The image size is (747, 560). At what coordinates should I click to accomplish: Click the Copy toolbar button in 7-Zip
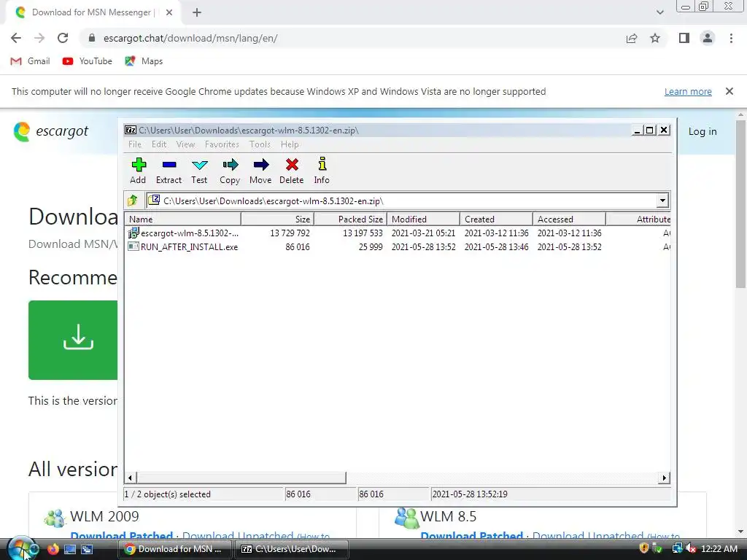(230, 171)
